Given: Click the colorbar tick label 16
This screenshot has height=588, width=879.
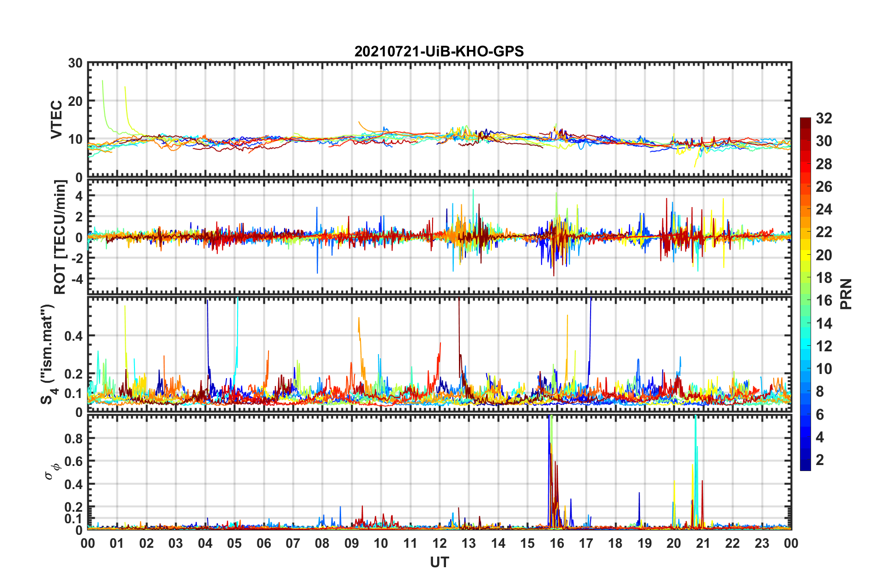Looking at the screenshot, I should 824,300.
